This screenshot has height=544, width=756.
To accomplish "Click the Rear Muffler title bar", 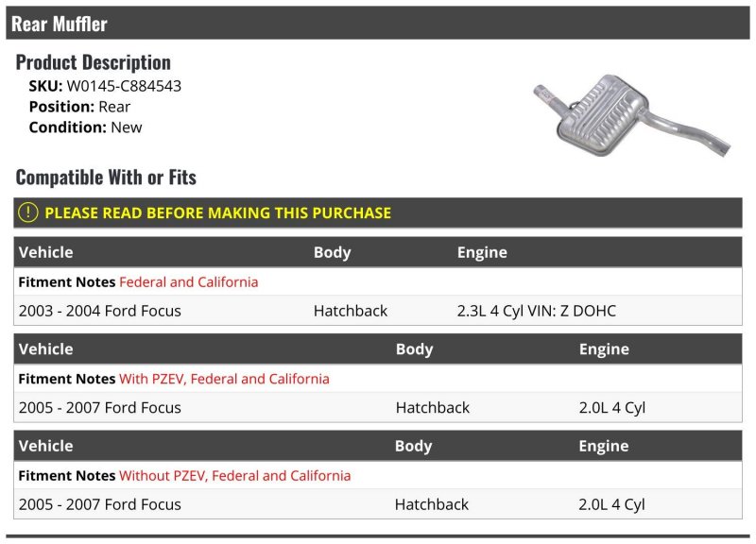I will [378, 23].
